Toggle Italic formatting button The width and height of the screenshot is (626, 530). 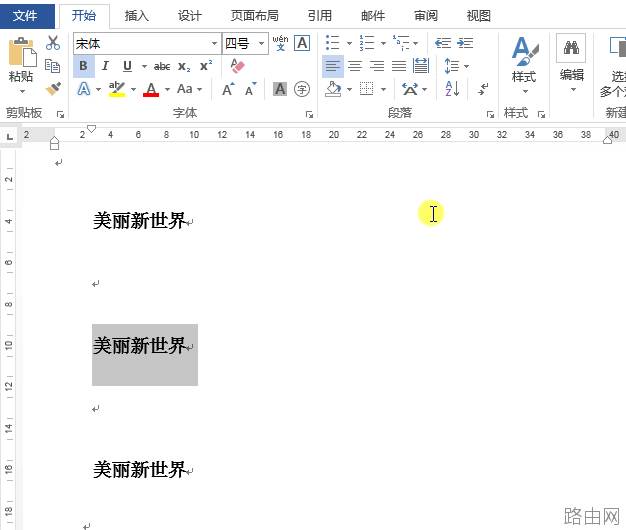[105, 66]
